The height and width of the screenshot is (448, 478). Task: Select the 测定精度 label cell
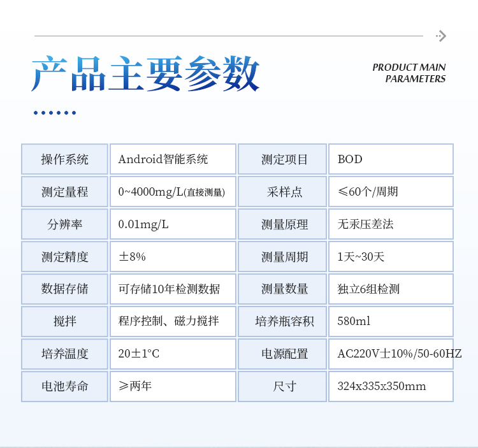[x=64, y=257]
